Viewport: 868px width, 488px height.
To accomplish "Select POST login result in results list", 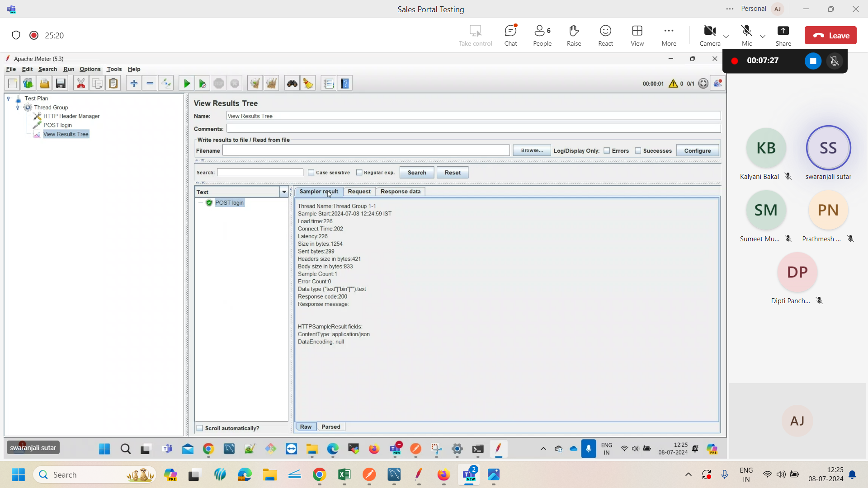I will 229,203.
